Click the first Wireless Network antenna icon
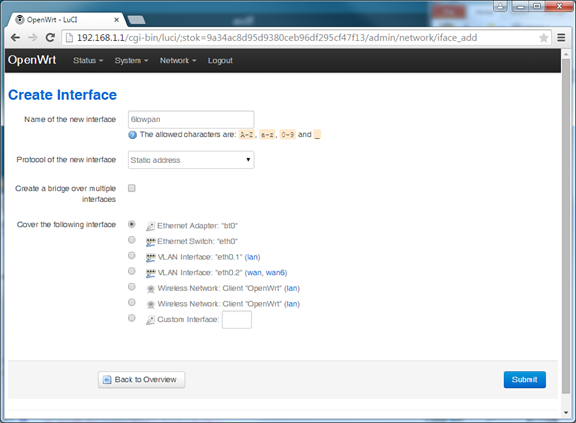 pyautogui.click(x=150, y=289)
